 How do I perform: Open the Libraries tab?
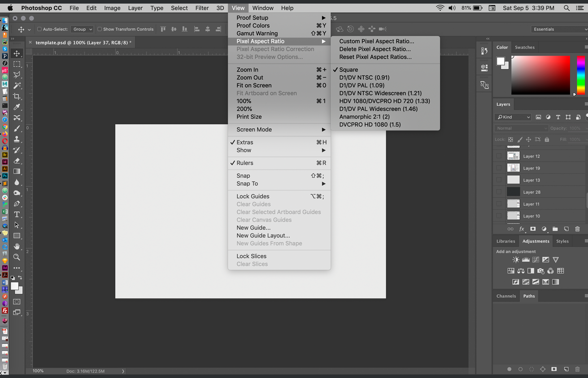(x=505, y=241)
